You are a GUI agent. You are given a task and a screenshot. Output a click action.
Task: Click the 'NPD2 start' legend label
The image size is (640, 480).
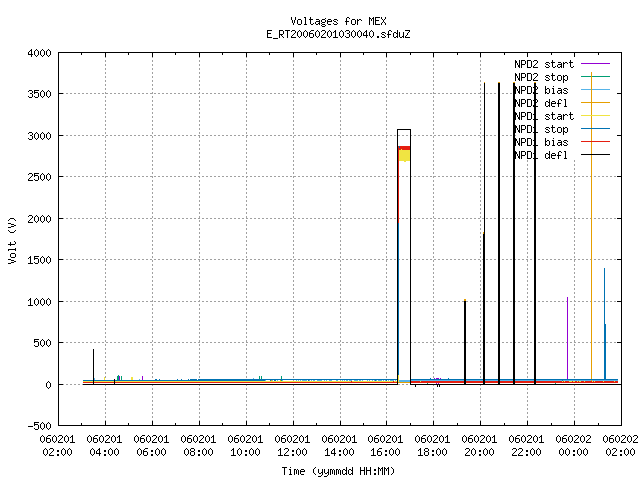pos(544,64)
